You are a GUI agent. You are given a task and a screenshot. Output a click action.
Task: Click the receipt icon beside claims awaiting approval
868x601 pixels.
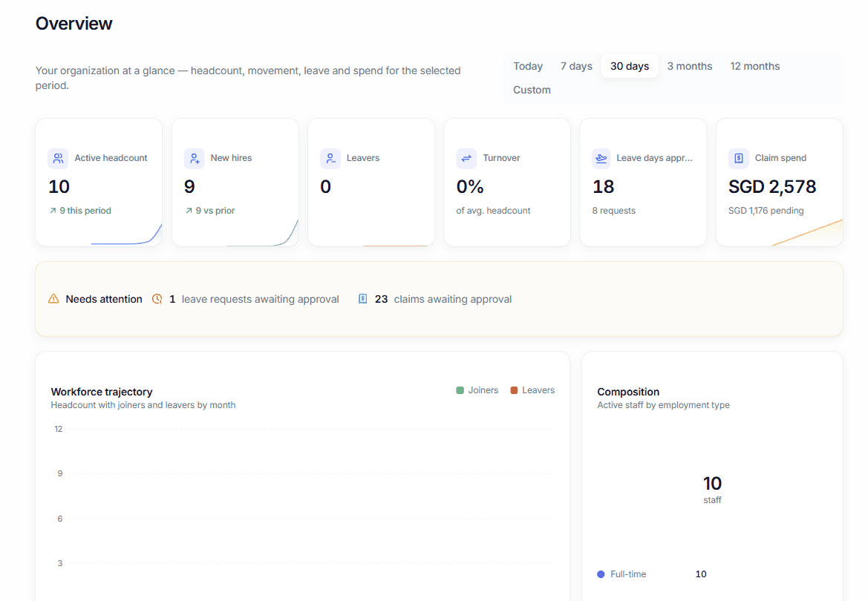point(362,299)
